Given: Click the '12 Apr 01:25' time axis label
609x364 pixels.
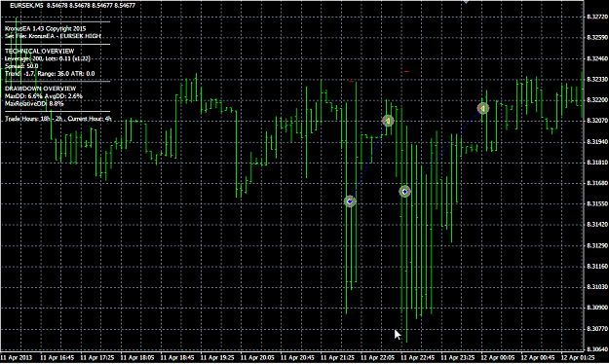Looking at the screenshot, I should pyautogui.click(x=578, y=358).
